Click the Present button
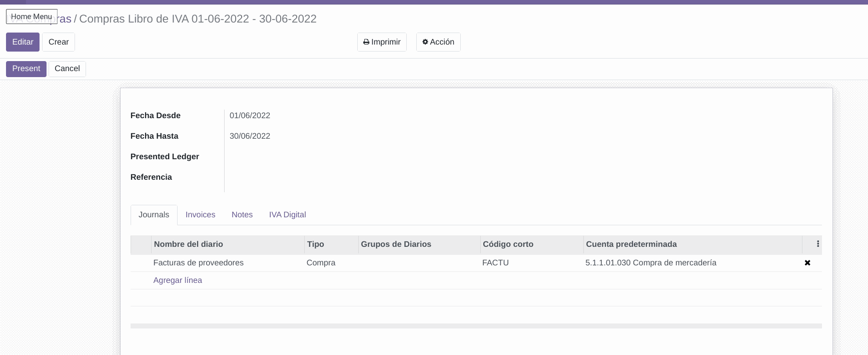Image resolution: width=868 pixels, height=355 pixels. point(26,69)
